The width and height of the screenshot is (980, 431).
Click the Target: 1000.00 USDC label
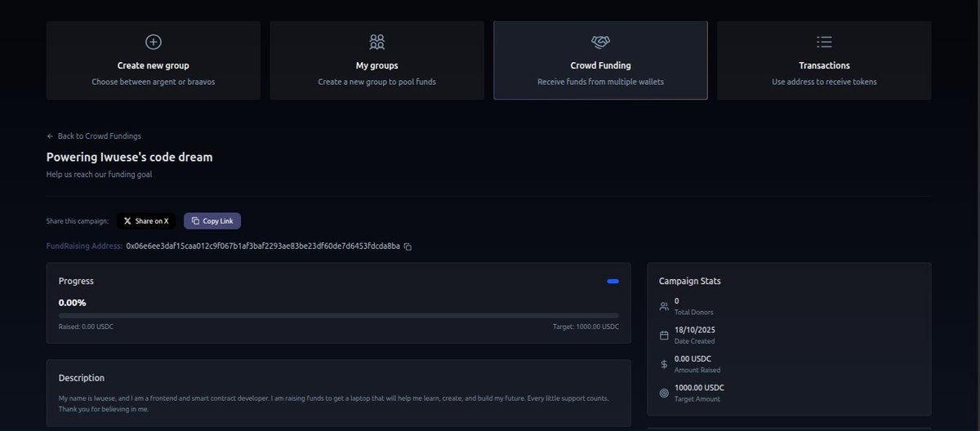(x=586, y=327)
